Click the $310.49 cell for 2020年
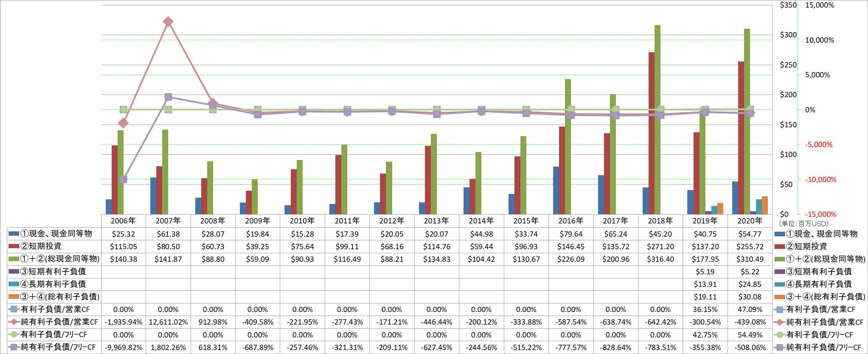868x354 pixels. click(x=750, y=259)
